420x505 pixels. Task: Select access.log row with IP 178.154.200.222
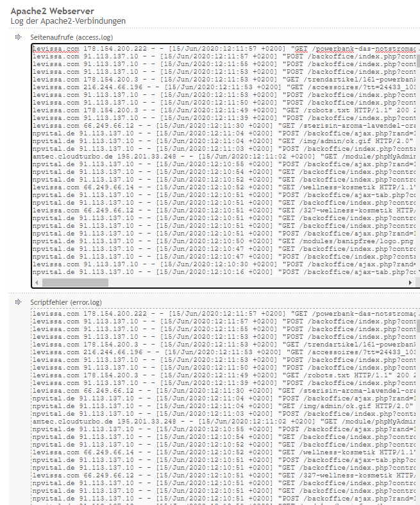[224, 49]
